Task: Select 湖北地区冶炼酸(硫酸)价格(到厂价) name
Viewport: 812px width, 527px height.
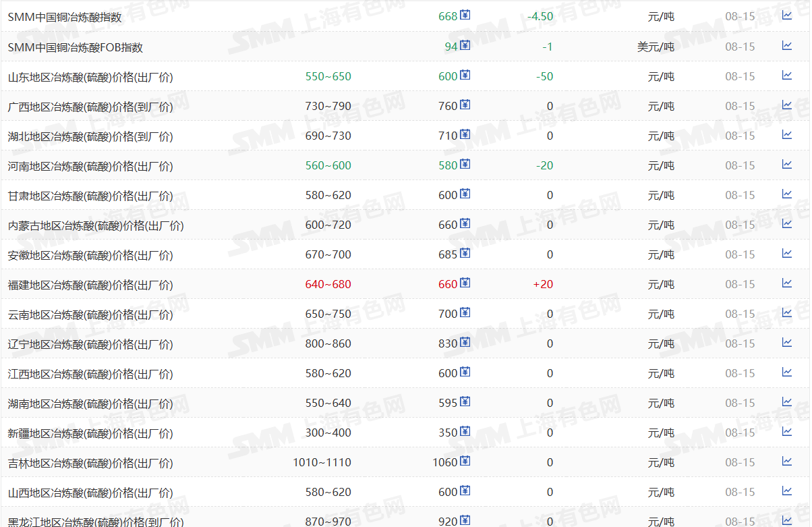Action: 90,136
